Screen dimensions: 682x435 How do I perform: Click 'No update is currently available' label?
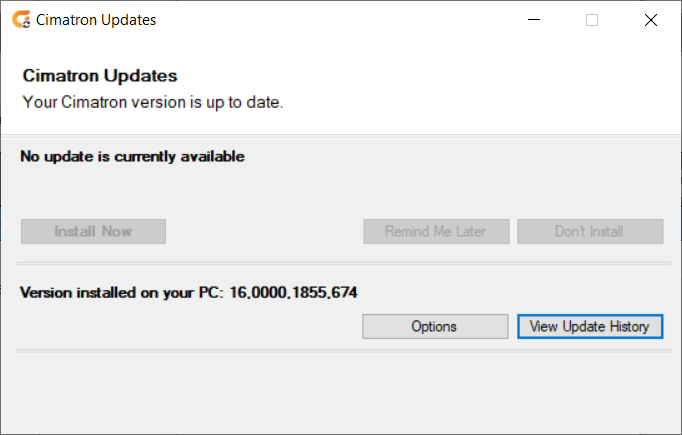[132, 156]
